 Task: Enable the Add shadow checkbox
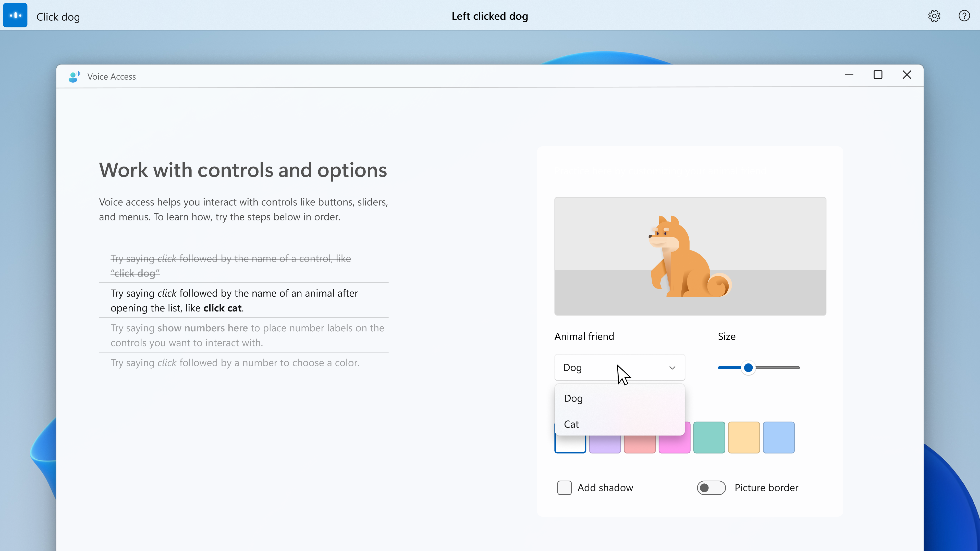564,487
